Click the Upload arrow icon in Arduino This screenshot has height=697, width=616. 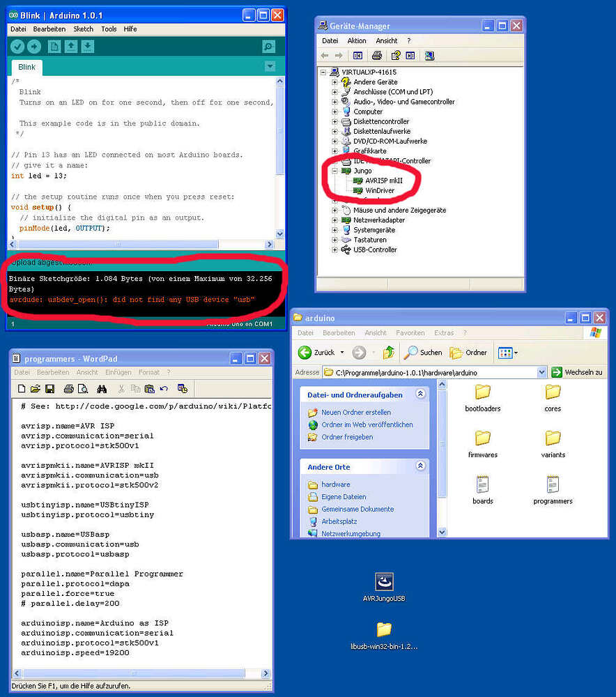point(33,47)
